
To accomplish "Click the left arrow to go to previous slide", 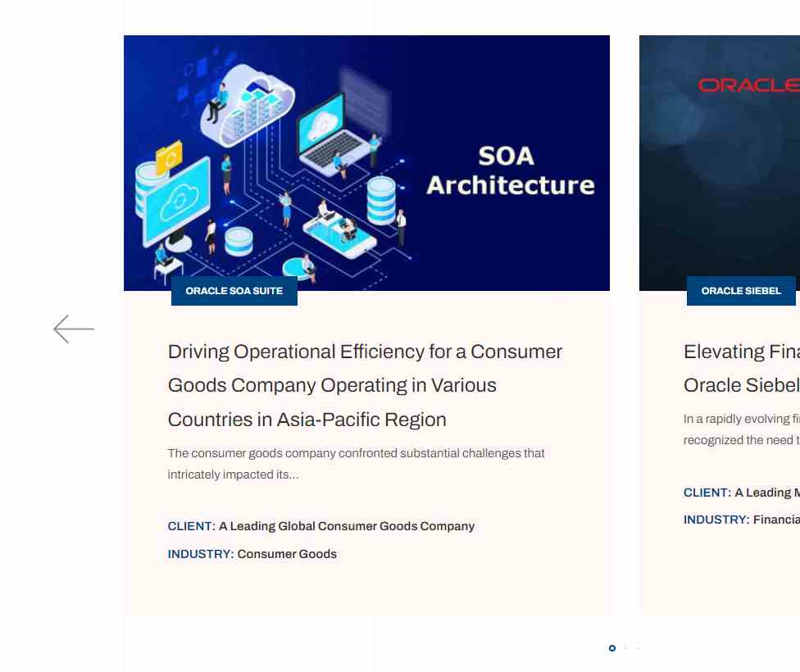I will coord(74,329).
